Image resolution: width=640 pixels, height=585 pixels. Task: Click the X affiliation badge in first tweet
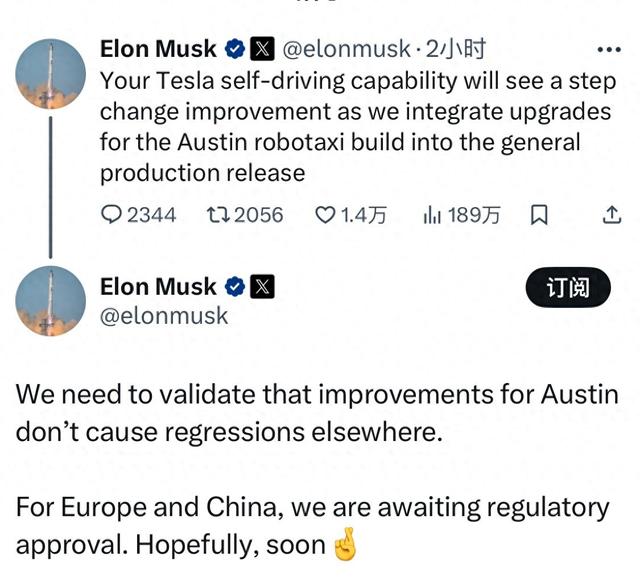click(x=262, y=49)
